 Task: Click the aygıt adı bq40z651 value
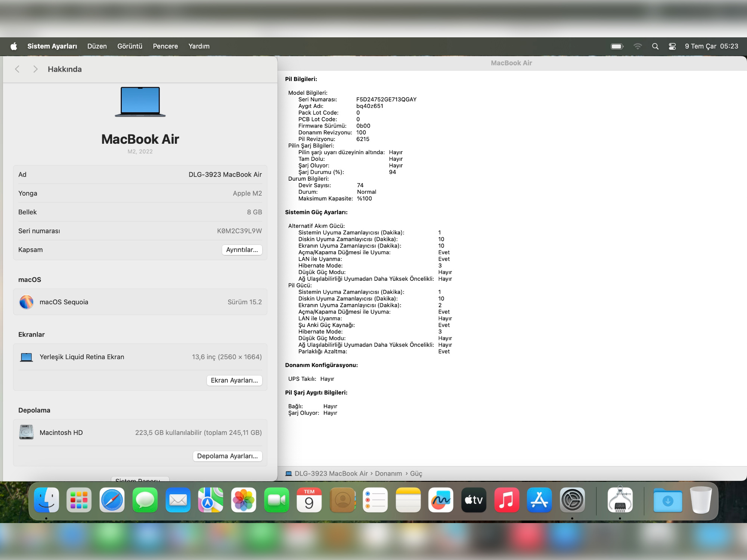(370, 106)
